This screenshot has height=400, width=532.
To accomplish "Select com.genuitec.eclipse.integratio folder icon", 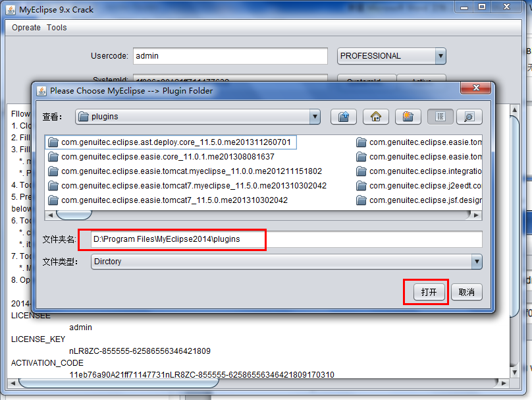I will pyautogui.click(x=361, y=171).
